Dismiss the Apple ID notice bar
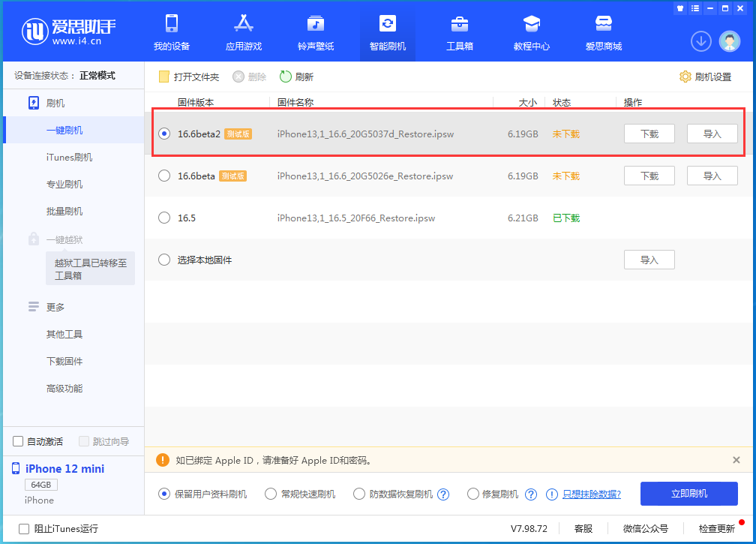The width and height of the screenshot is (756, 544). pos(736,460)
